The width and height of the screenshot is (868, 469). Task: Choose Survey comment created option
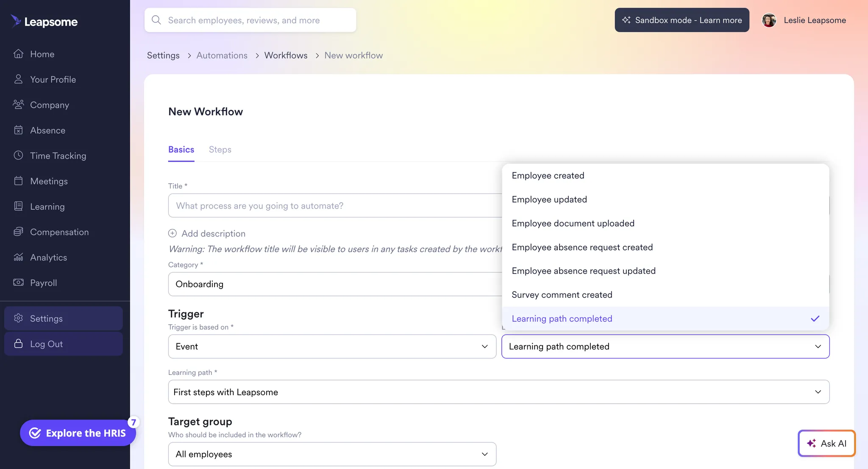(x=665, y=295)
